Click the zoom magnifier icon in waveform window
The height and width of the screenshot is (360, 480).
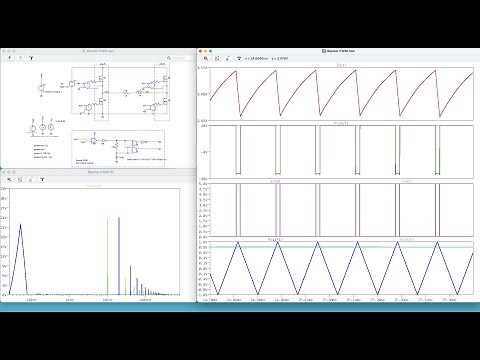206,58
